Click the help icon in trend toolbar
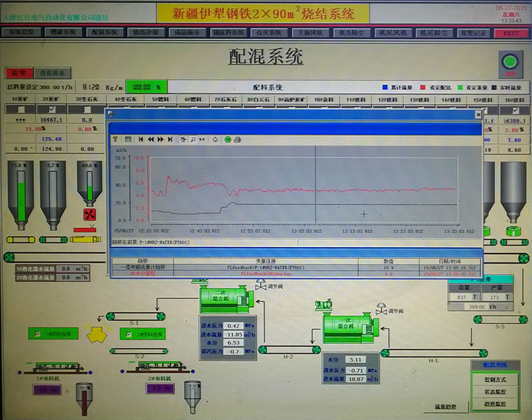The image size is (532, 420). tap(116, 139)
